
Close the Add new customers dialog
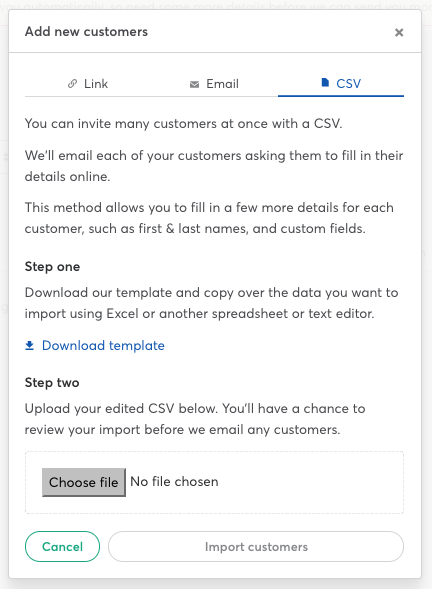tap(399, 33)
